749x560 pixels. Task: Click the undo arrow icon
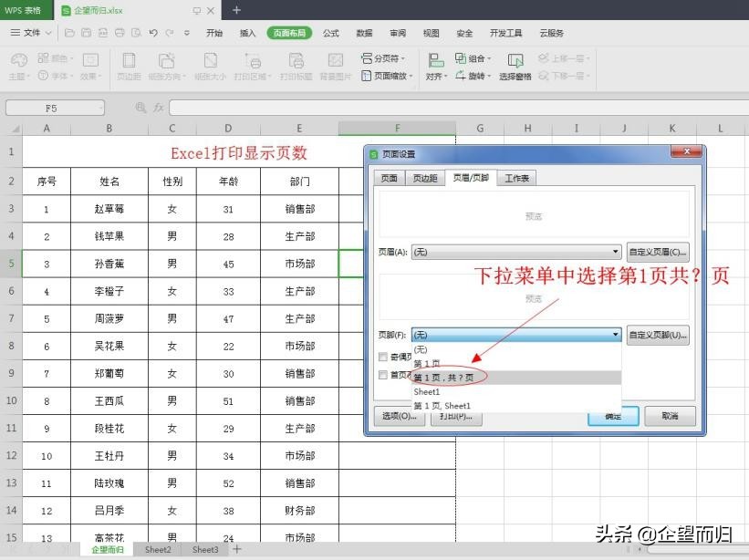pyautogui.click(x=153, y=33)
